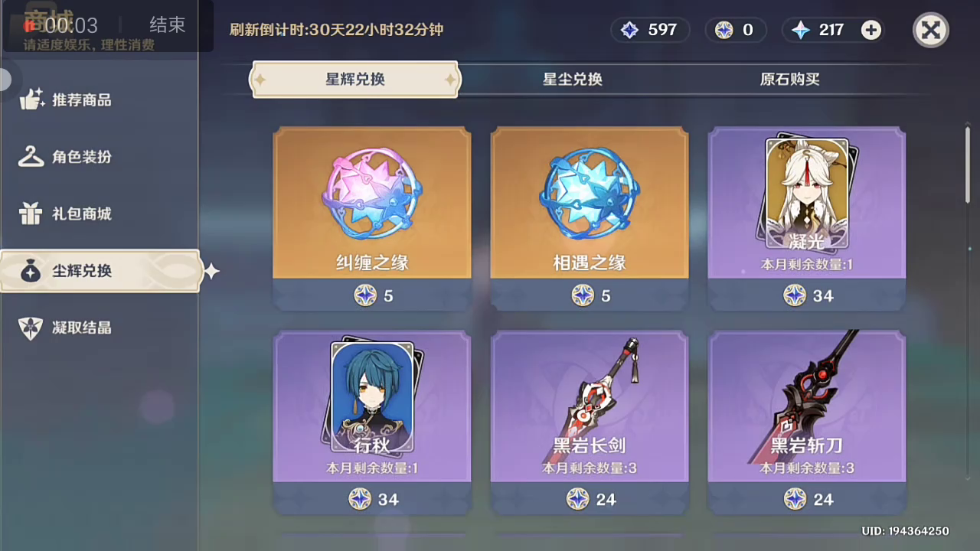
Task: Pick the 黑岩斩刀 weapon item
Action: tap(807, 422)
